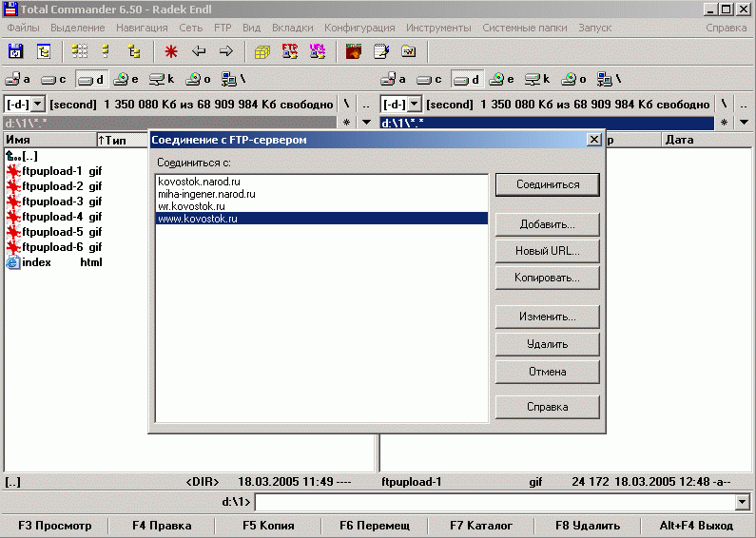Viewport: 756px width, 538px height.
Task: Select drive e in left panel
Action: point(126,79)
